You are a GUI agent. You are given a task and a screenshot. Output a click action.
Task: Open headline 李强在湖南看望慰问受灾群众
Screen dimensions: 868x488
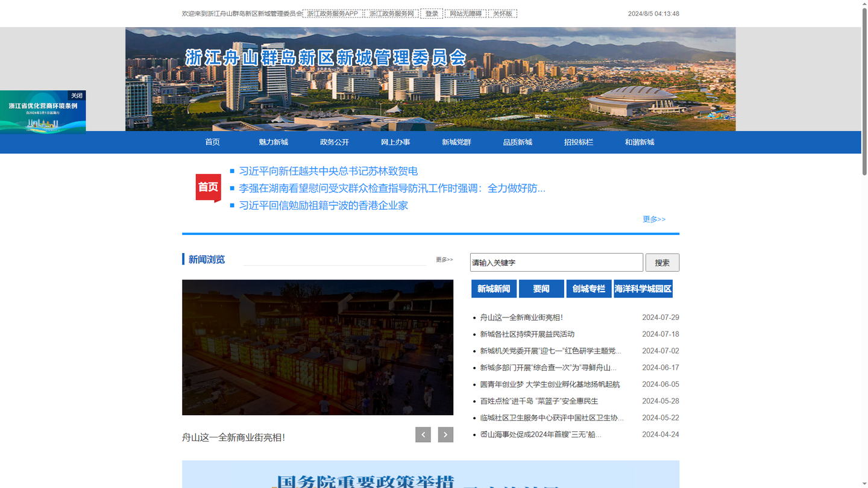tap(392, 188)
